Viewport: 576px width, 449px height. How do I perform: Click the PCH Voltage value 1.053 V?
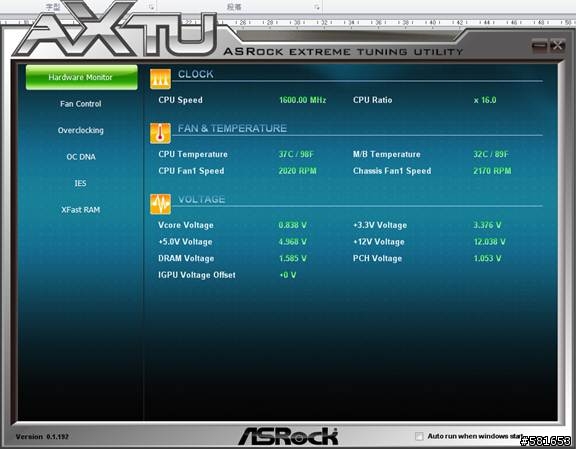pos(487,258)
